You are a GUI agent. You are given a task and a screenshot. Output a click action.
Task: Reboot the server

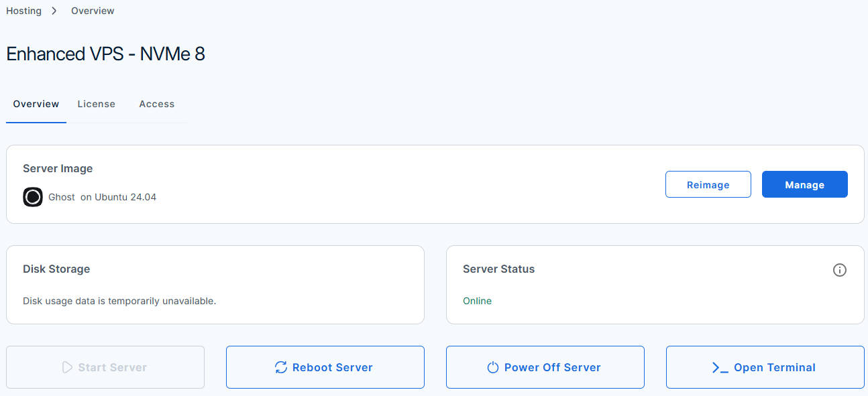coord(325,367)
